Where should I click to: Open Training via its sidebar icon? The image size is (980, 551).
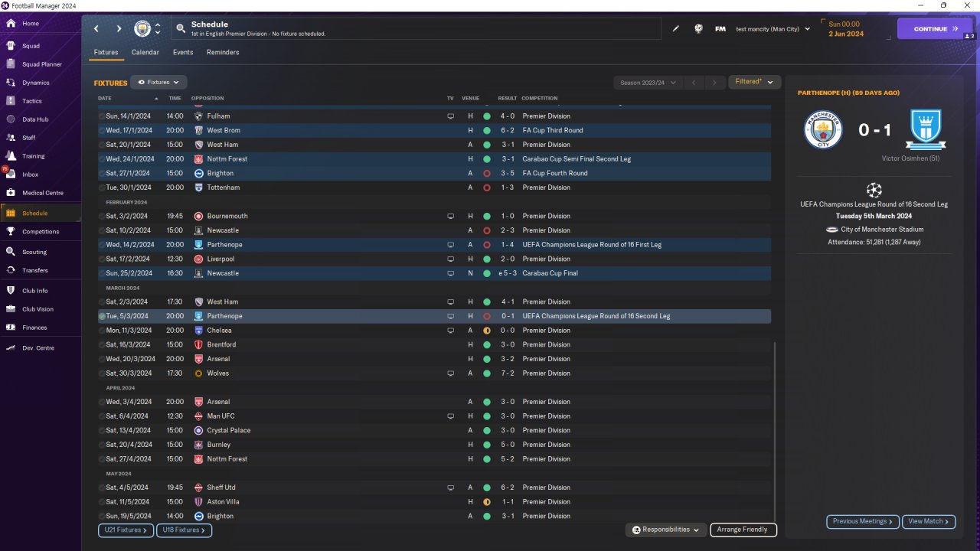[x=11, y=156]
